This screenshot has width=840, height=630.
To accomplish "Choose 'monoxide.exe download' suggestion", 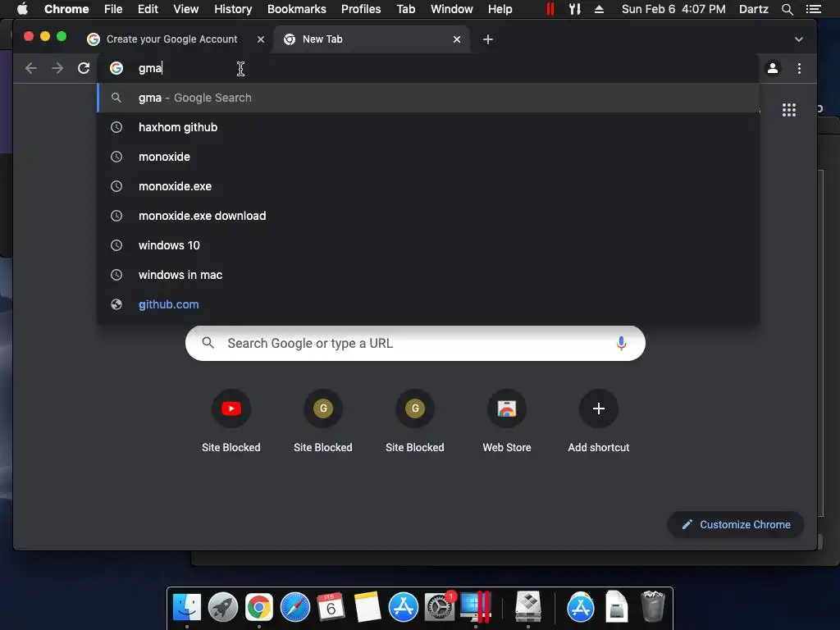I will 428,216.
